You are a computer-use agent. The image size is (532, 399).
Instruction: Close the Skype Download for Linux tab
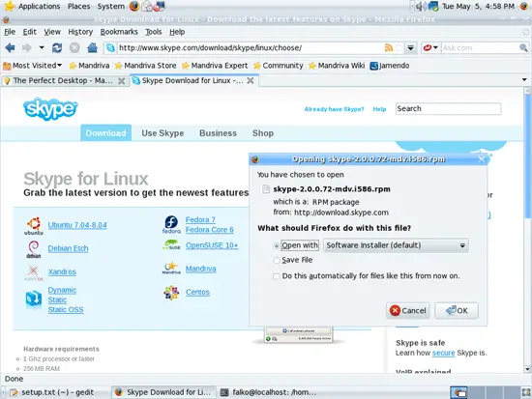[251, 81]
